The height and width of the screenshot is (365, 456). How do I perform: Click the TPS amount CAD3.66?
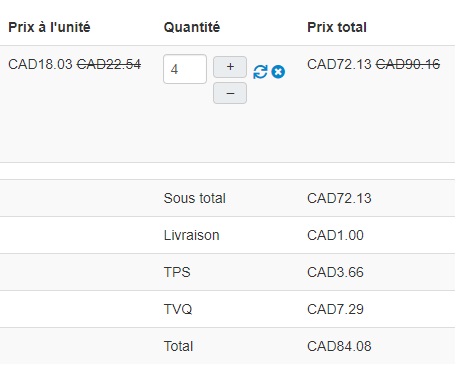[x=335, y=272]
